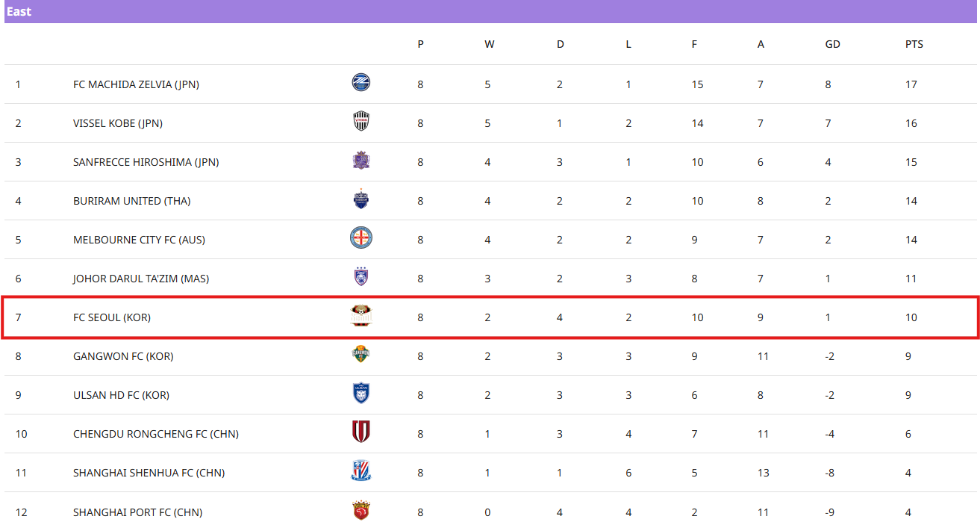Click the Chengdu Rongcheng club crest

(x=361, y=432)
